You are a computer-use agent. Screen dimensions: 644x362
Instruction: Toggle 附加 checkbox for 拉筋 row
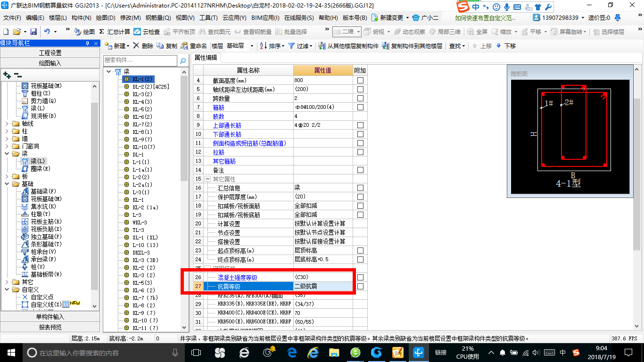click(360, 152)
